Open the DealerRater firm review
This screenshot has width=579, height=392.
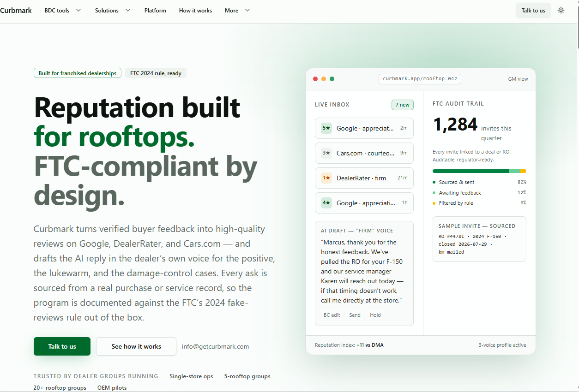(364, 178)
